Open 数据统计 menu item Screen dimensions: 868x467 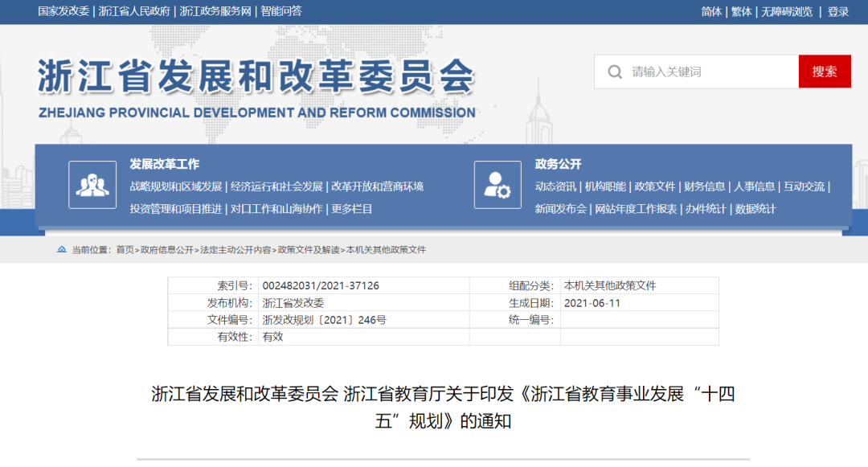click(755, 209)
